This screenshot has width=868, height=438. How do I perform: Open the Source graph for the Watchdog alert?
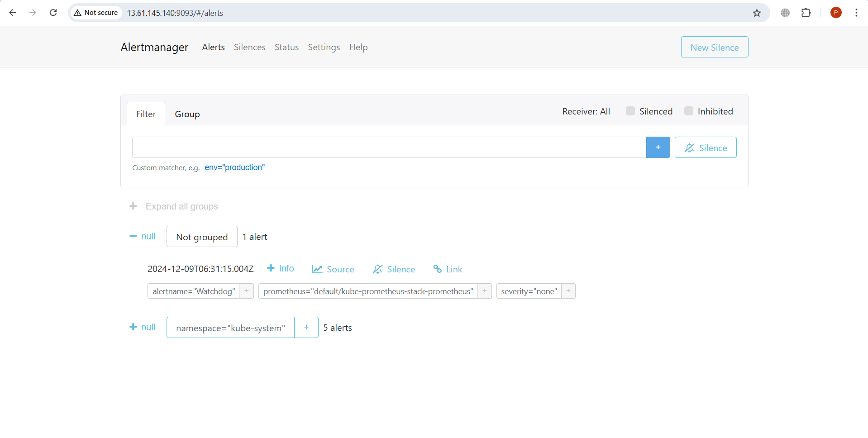tap(333, 269)
